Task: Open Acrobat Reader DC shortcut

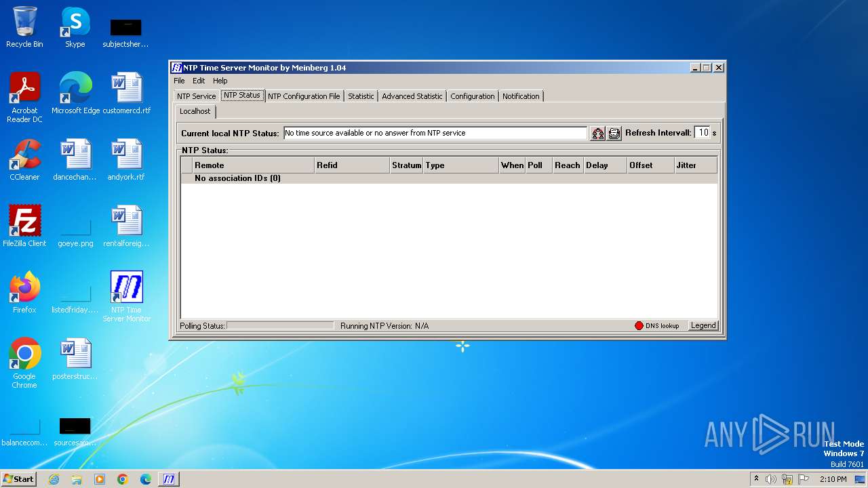Action: 24,98
